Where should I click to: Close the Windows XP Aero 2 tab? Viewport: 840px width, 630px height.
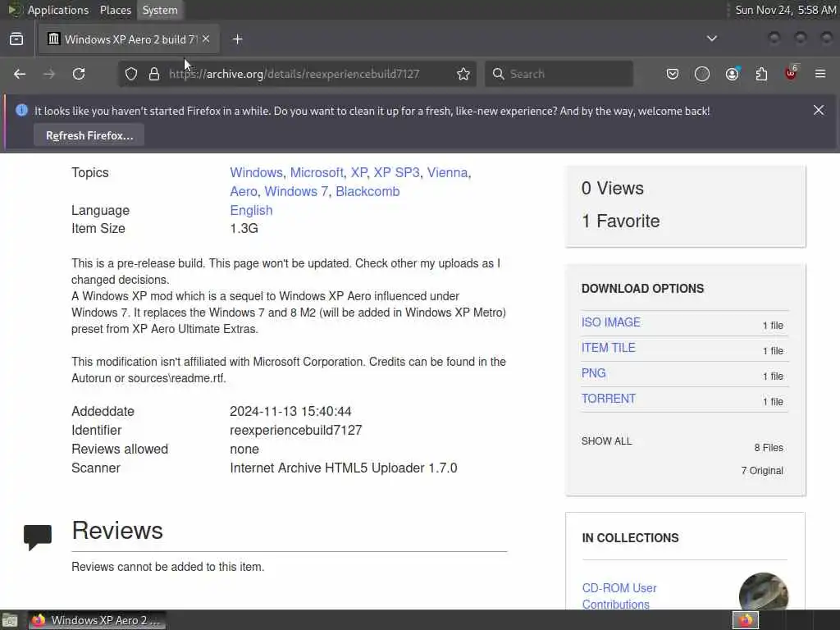[x=206, y=39]
